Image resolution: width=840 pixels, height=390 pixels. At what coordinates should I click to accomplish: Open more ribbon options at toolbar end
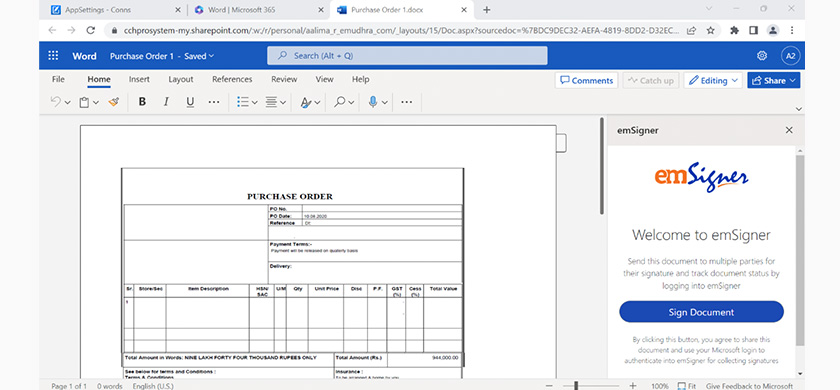coord(407,102)
